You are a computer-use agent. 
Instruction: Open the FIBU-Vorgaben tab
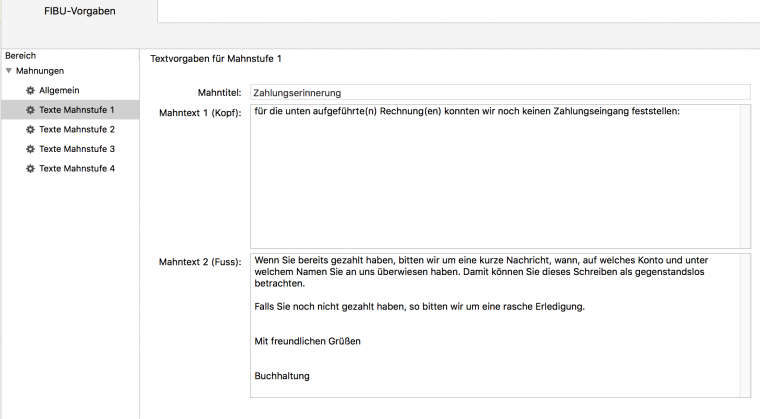[x=79, y=11]
